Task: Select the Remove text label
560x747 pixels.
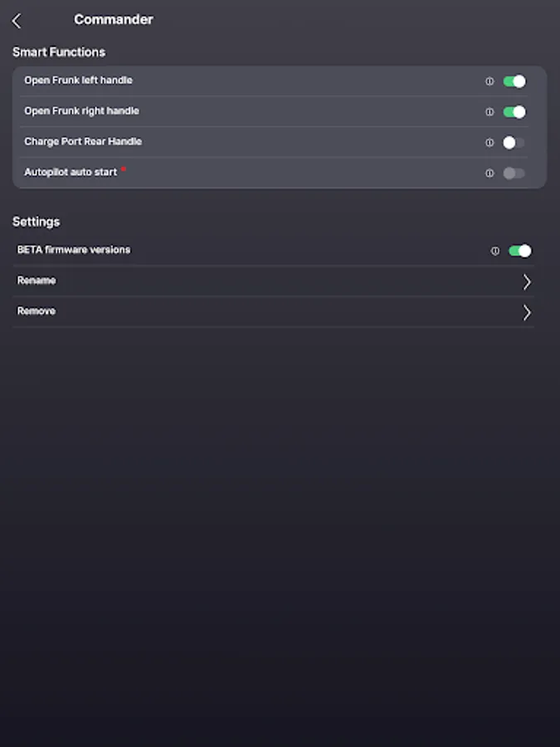Action: pyautogui.click(x=37, y=311)
